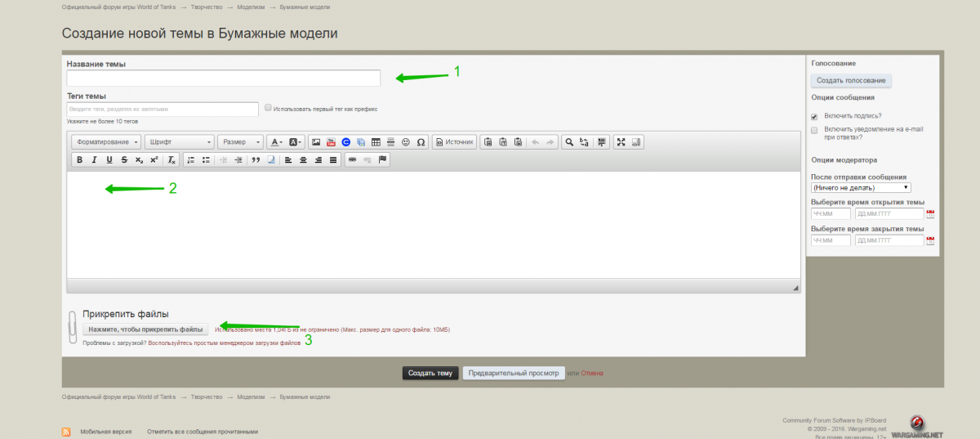
Task: Click the Название темы input field
Action: (224, 78)
